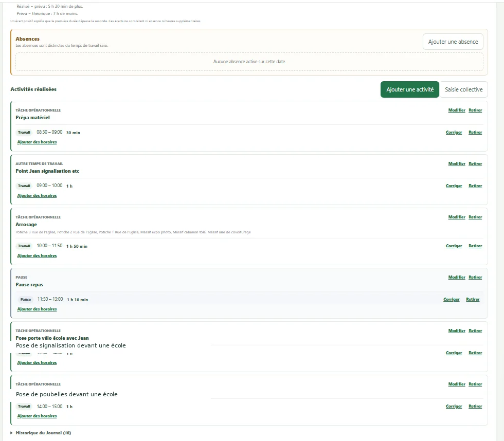The width and height of the screenshot is (504, 441).
Task: Remove the 09:00 – 10:00 time slot
Action: tap(475, 186)
